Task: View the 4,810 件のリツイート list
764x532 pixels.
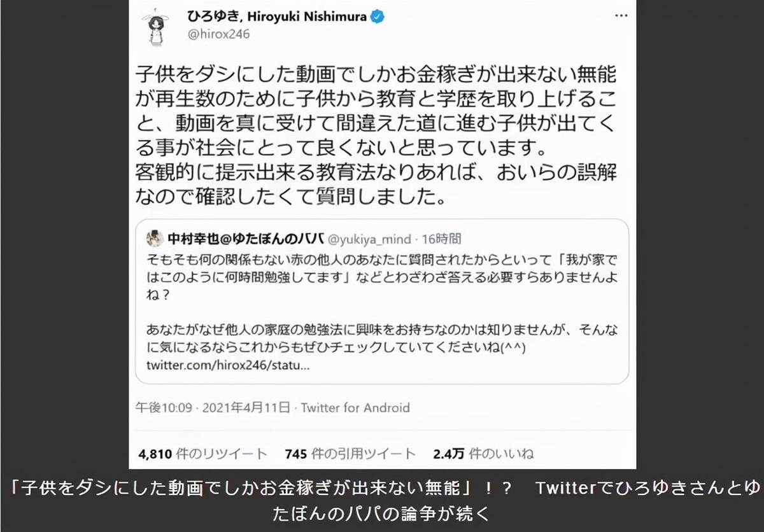Action: [x=202, y=454]
